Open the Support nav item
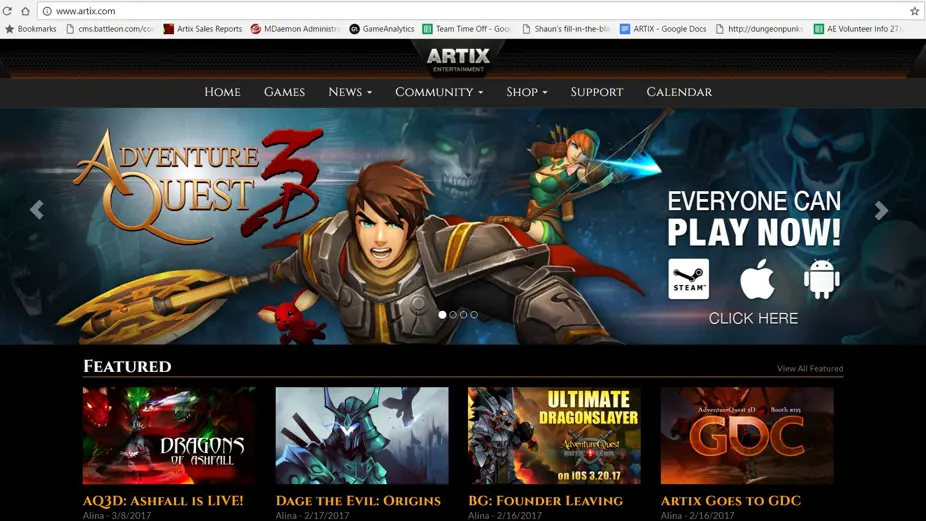Image resolution: width=926 pixels, height=521 pixels. [x=596, y=92]
